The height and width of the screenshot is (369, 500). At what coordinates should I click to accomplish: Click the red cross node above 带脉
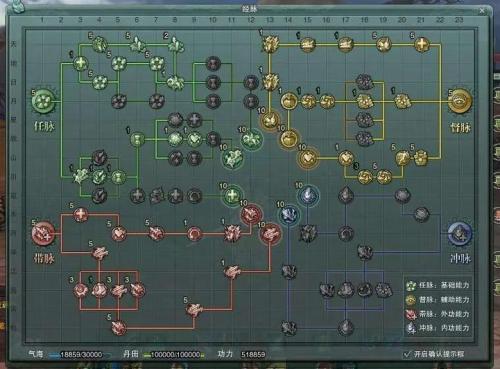point(80,215)
